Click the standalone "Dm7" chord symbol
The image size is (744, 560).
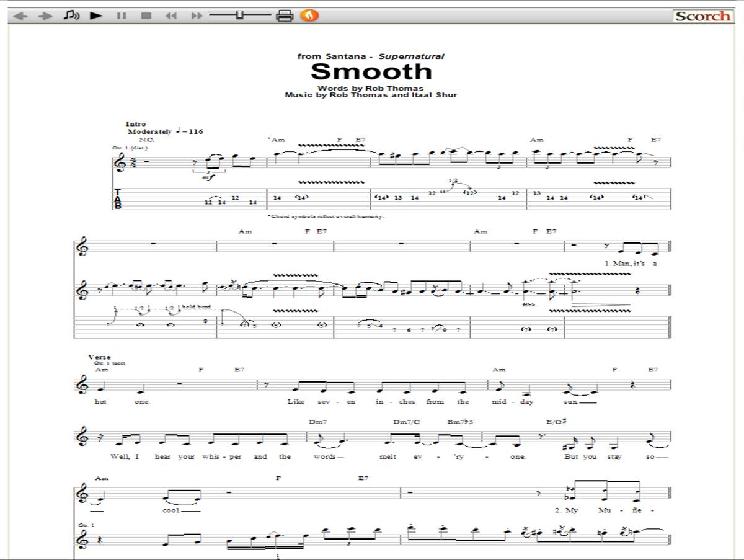pos(318,422)
